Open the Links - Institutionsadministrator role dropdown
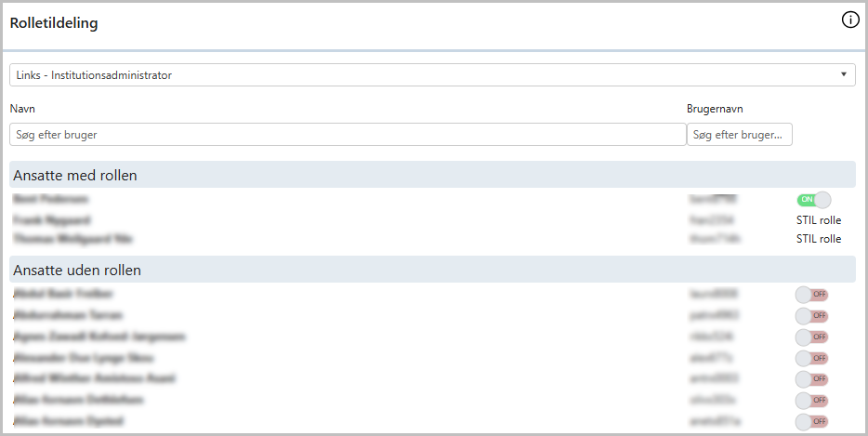The height and width of the screenshot is (436, 868). pos(432,74)
